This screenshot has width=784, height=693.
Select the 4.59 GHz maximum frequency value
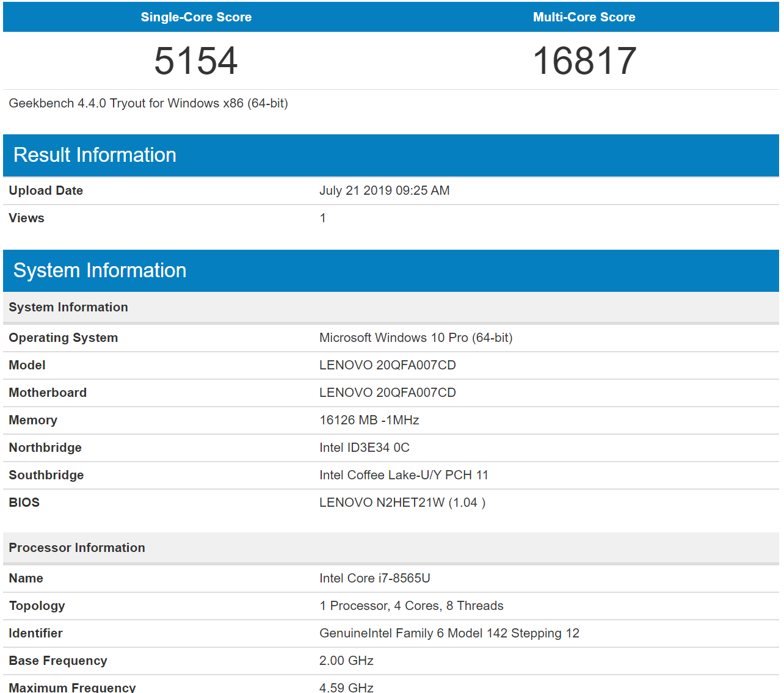pyautogui.click(x=346, y=687)
